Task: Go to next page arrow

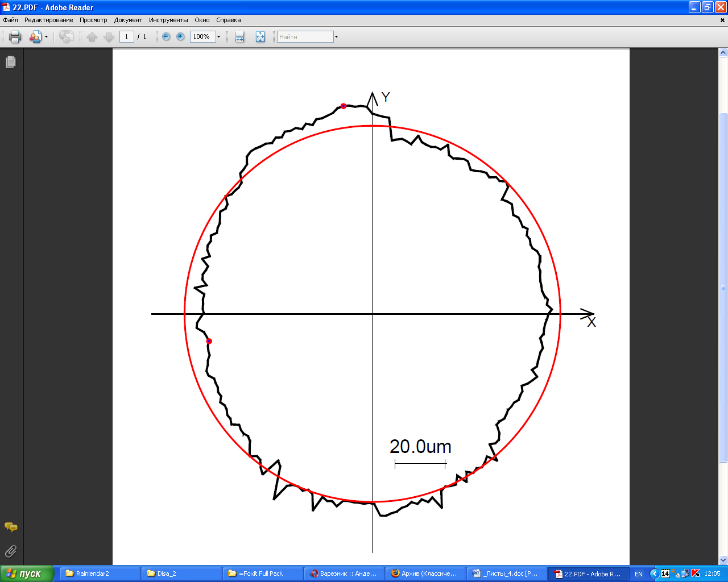Action: coord(109,37)
